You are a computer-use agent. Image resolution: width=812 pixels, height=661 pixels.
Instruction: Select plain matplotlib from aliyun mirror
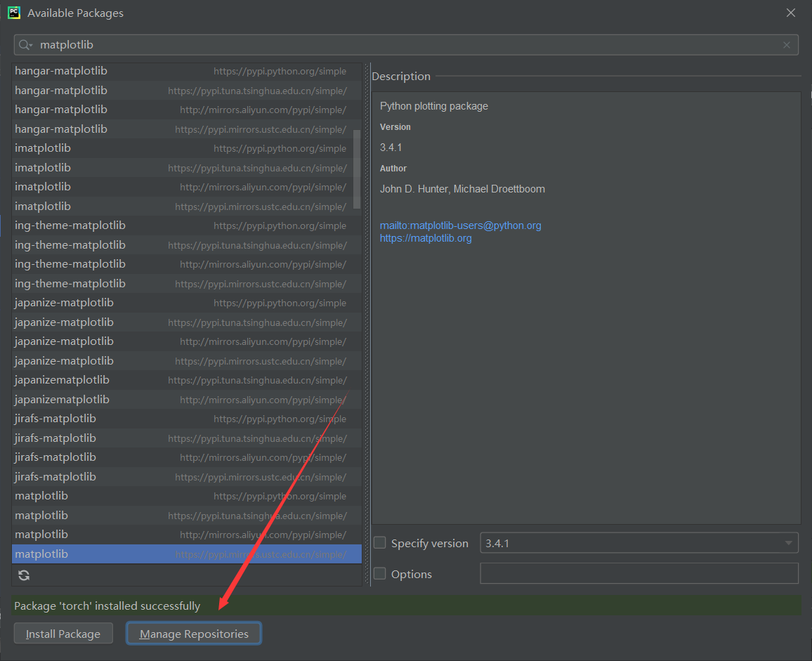[x=186, y=535]
